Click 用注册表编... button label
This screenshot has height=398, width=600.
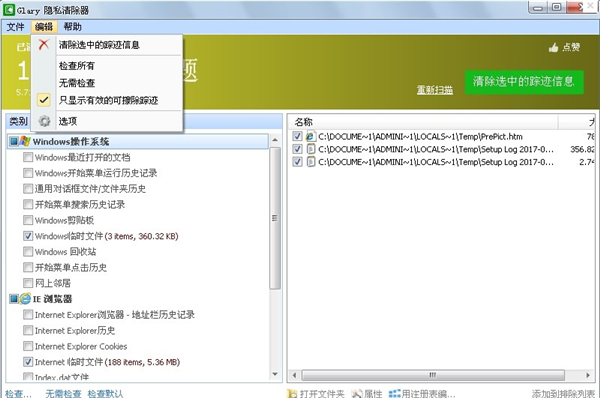coord(429,394)
